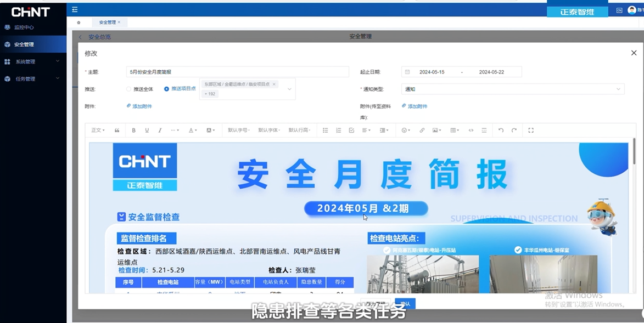The height and width of the screenshot is (323, 644).
Task: Click the 主题 input field
Action: [237, 72]
